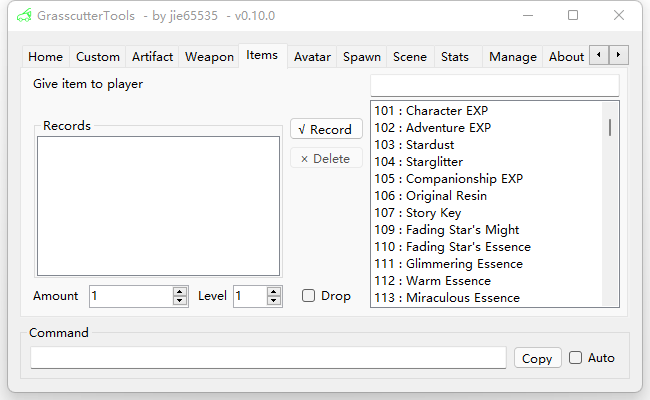
Task: Increase Amount using the up spinner arrow
Action: tap(180, 291)
